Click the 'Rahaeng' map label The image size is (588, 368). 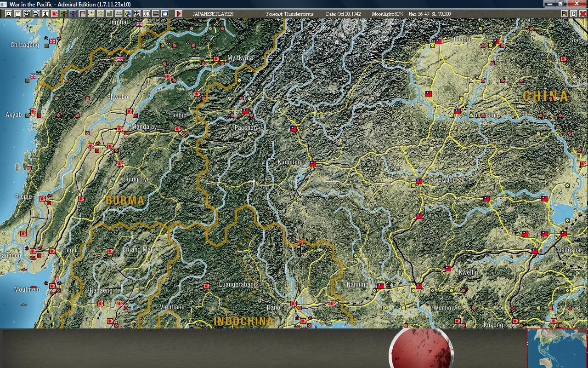(x=101, y=291)
